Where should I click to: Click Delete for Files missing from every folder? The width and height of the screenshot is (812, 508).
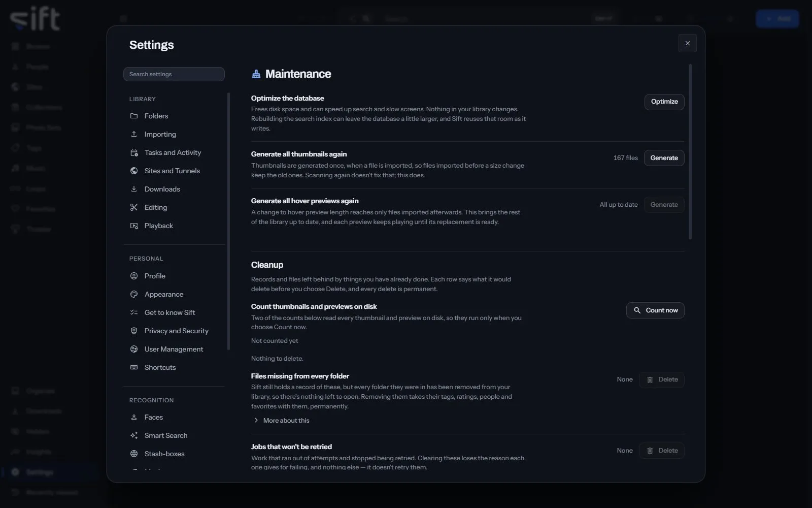662,379
